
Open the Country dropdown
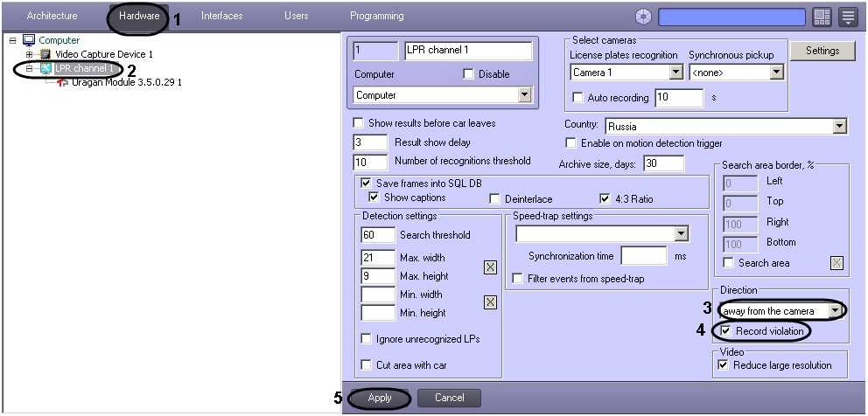tap(840, 127)
